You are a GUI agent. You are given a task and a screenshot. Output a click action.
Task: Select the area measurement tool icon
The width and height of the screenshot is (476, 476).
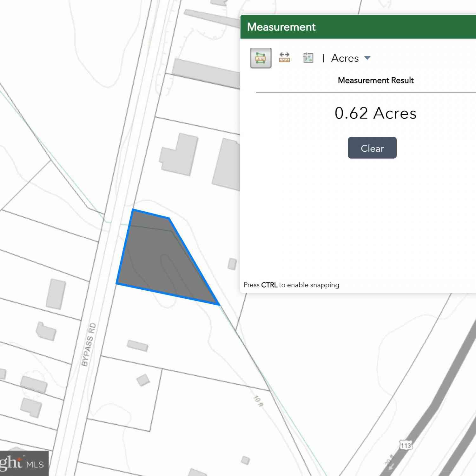point(261,58)
